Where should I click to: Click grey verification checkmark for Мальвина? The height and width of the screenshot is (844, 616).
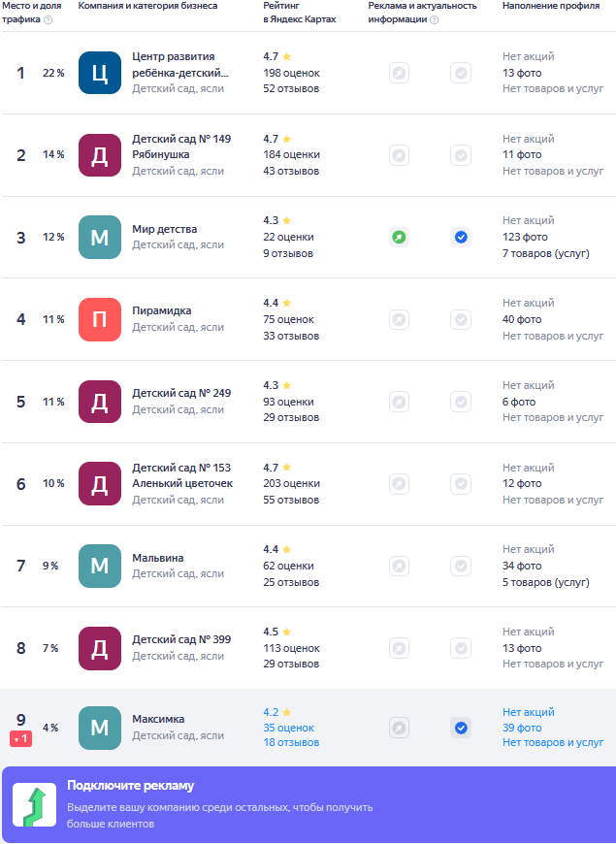point(461,566)
